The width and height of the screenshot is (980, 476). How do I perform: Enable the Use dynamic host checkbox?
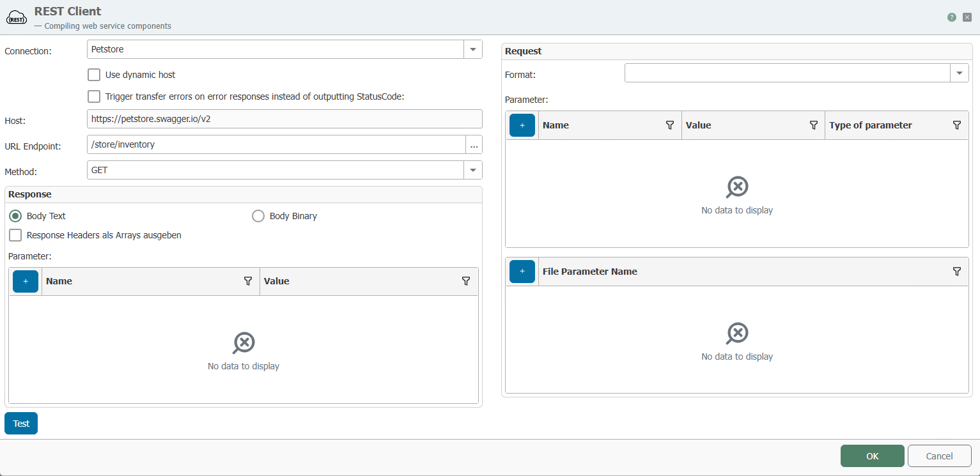click(94, 75)
